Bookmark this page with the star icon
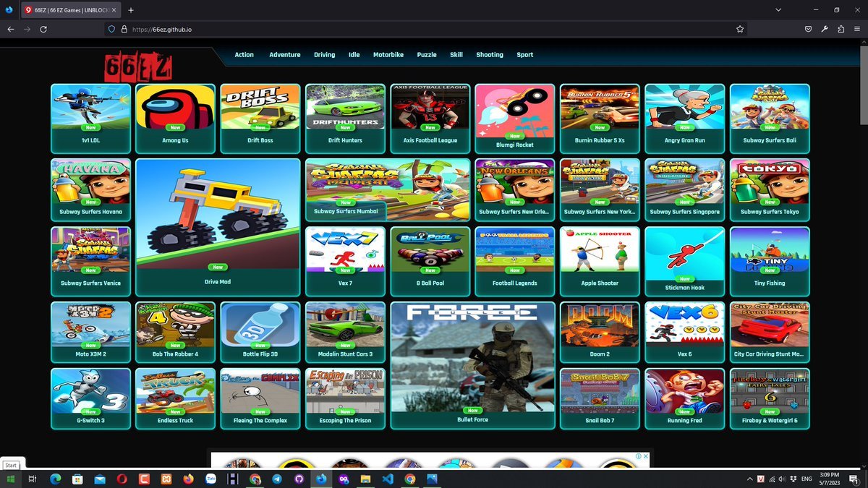This screenshot has width=868, height=488. pyautogui.click(x=740, y=30)
